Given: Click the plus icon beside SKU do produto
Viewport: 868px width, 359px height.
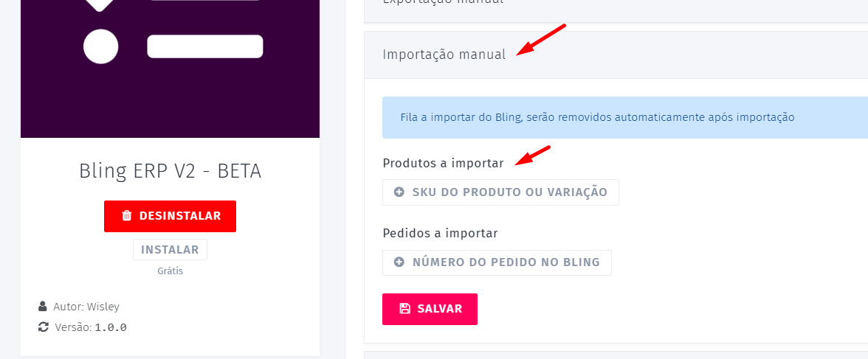Looking at the screenshot, I should coord(399,192).
